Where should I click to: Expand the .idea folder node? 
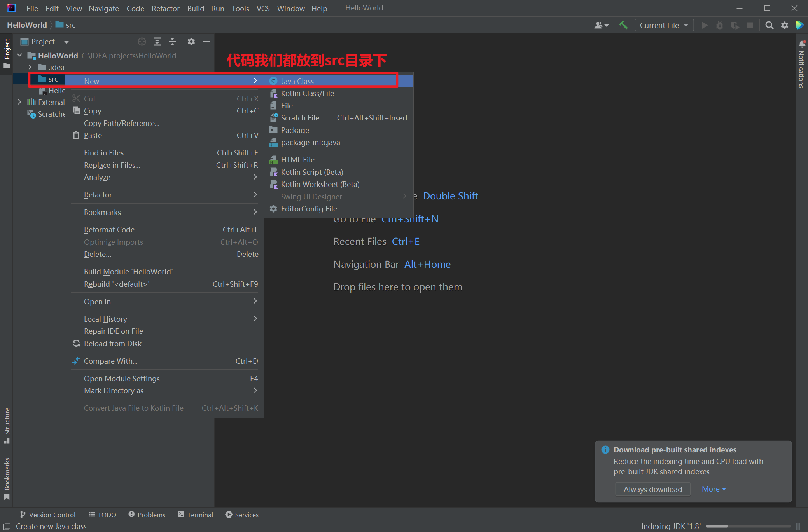click(30, 67)
